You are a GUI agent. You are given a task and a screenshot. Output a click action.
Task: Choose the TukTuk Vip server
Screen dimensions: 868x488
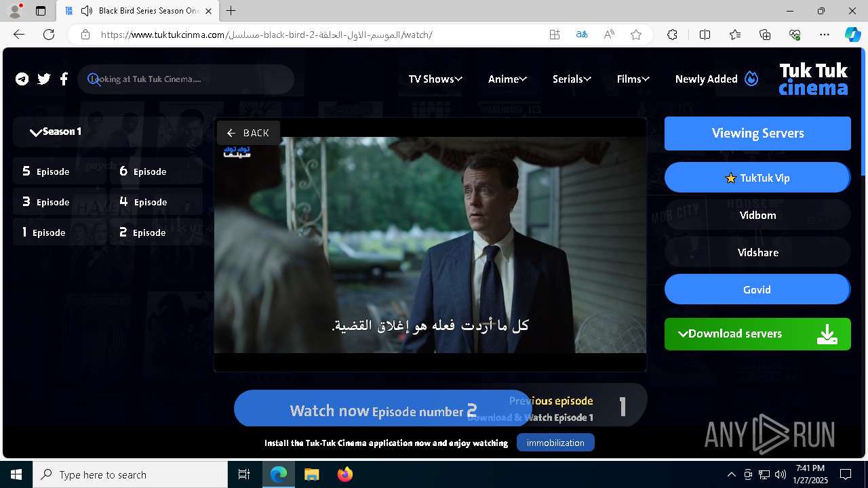[757, 178]
